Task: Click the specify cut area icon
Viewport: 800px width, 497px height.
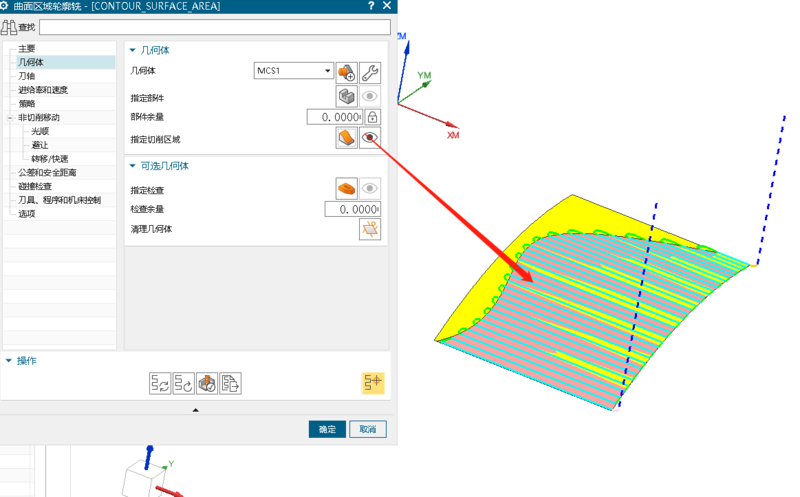Action: tap(346, 137)
